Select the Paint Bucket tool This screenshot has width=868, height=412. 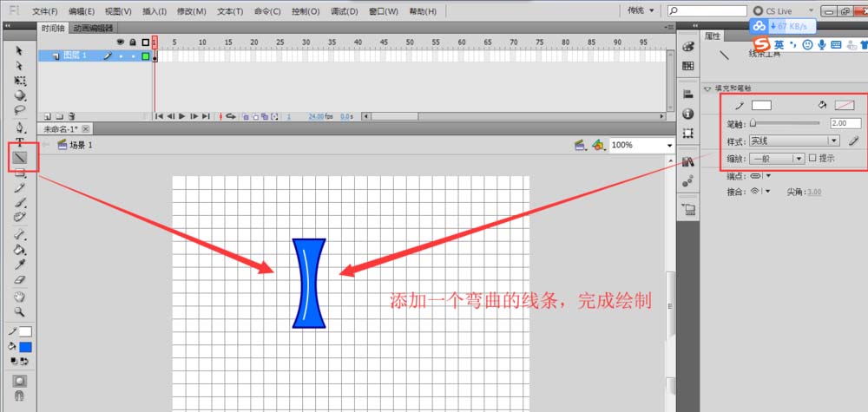click(x=19, y=250)
